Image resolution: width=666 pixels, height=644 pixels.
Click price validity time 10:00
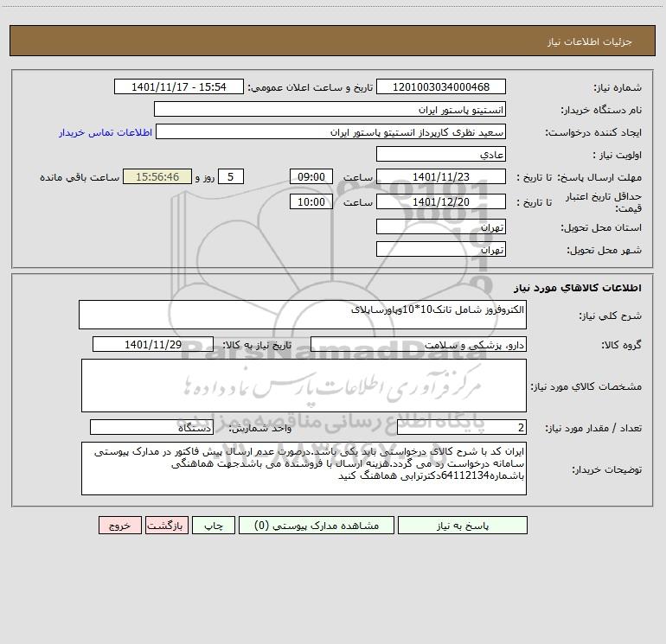click(311, 201)
